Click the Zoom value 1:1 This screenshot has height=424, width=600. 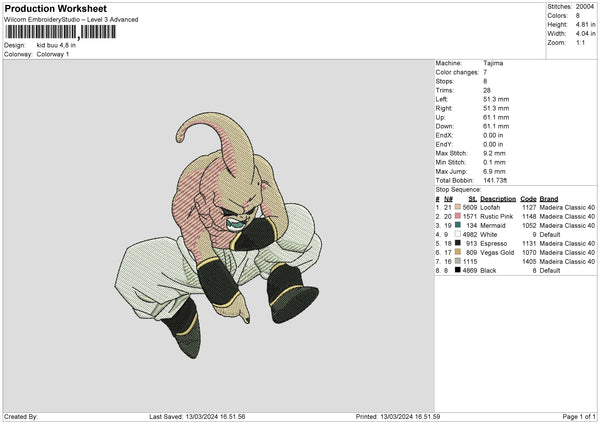tap(580, 42)
